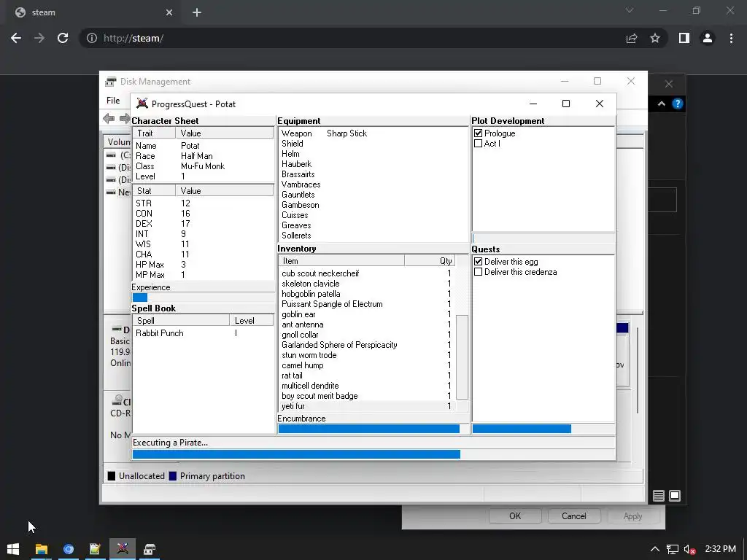Open the network tray icon
Screen dimensions: 747x560
[x=672, y=549]
